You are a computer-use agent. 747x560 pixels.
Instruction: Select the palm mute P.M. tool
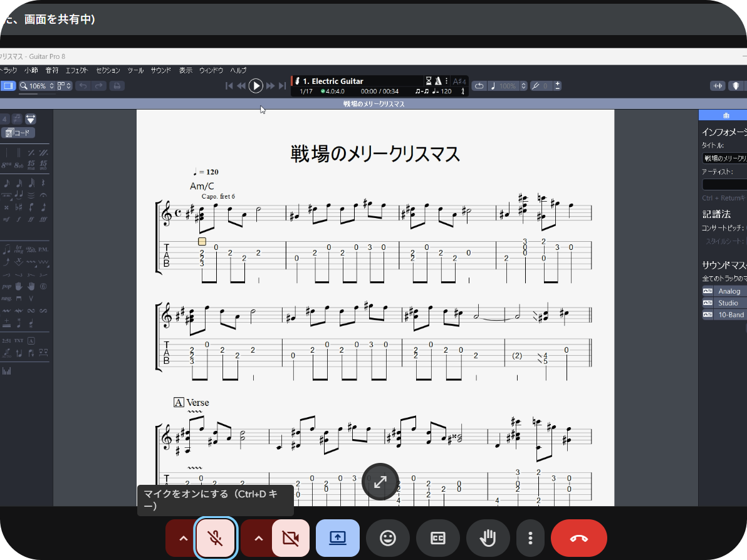tap(43, 249)
